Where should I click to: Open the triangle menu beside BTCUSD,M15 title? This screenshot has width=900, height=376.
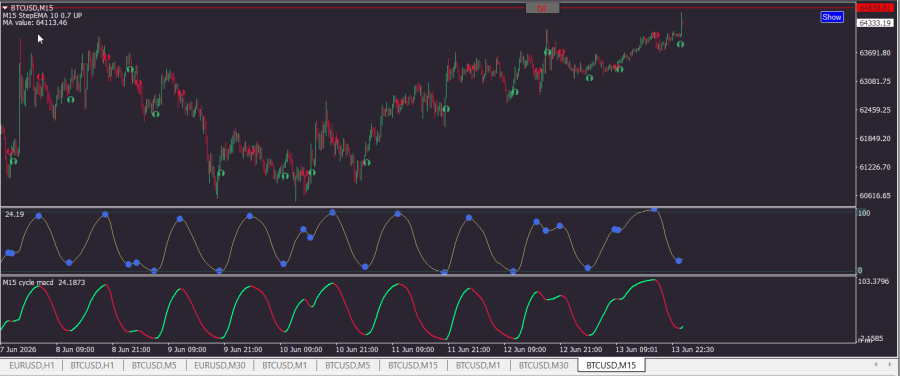coord(5,8)
